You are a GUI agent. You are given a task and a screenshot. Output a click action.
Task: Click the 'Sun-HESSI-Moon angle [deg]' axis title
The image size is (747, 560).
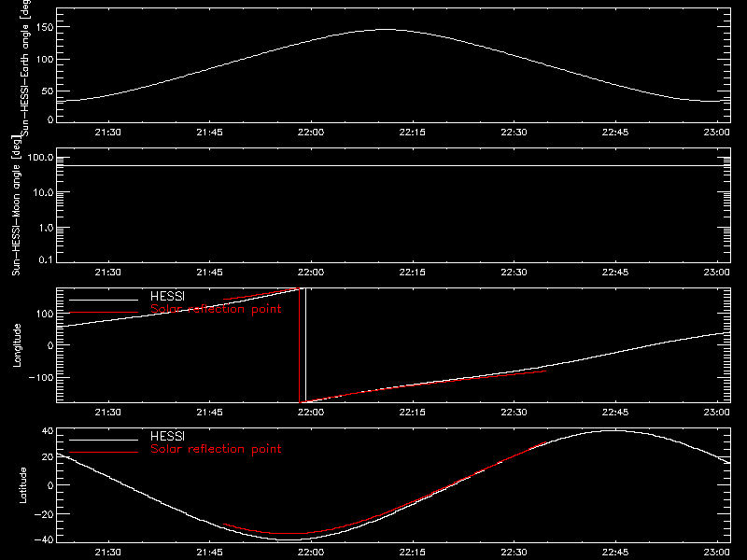pyautogui.click(x=16, y=205)
